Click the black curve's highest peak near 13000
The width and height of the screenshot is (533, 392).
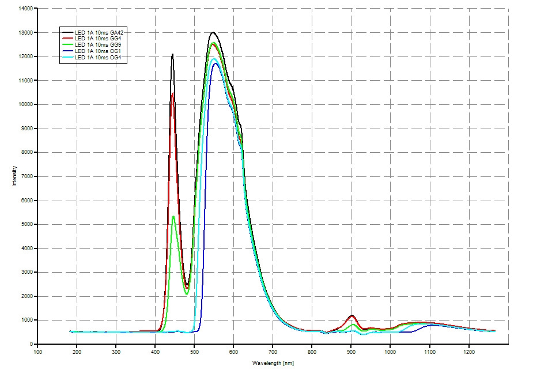[x=213, y=33]
